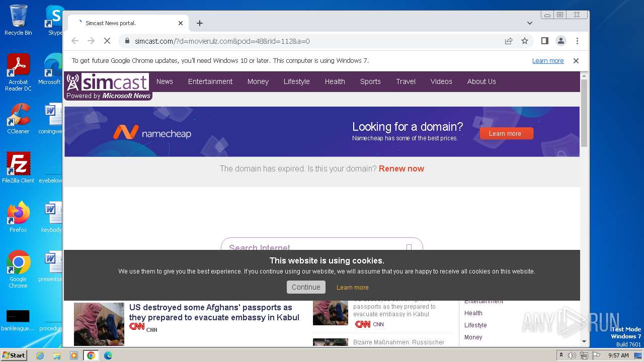The height and width of the screenshot is (362, 644).
Task: Click the search icon in search box
Action: click(409, 247)
